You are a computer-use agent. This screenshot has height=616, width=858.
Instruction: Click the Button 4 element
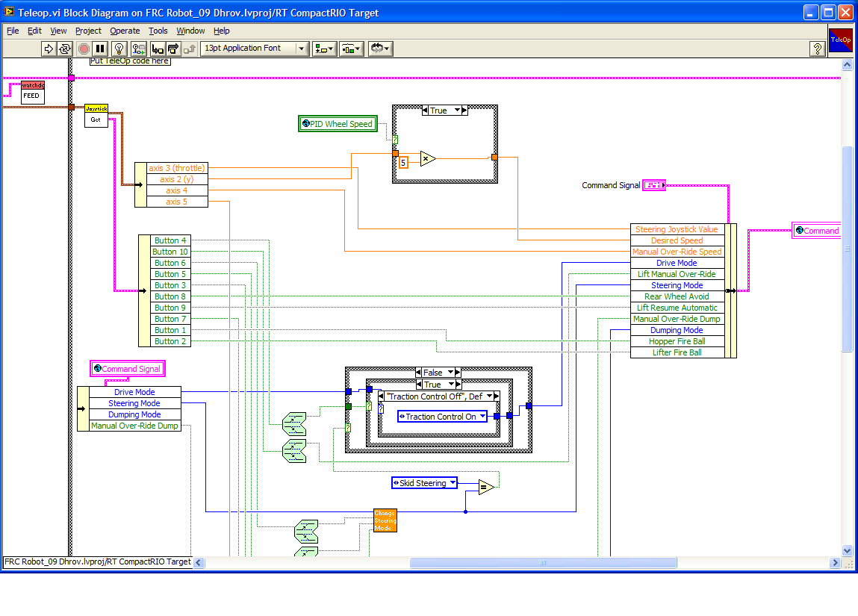click(x=170, y=240)
